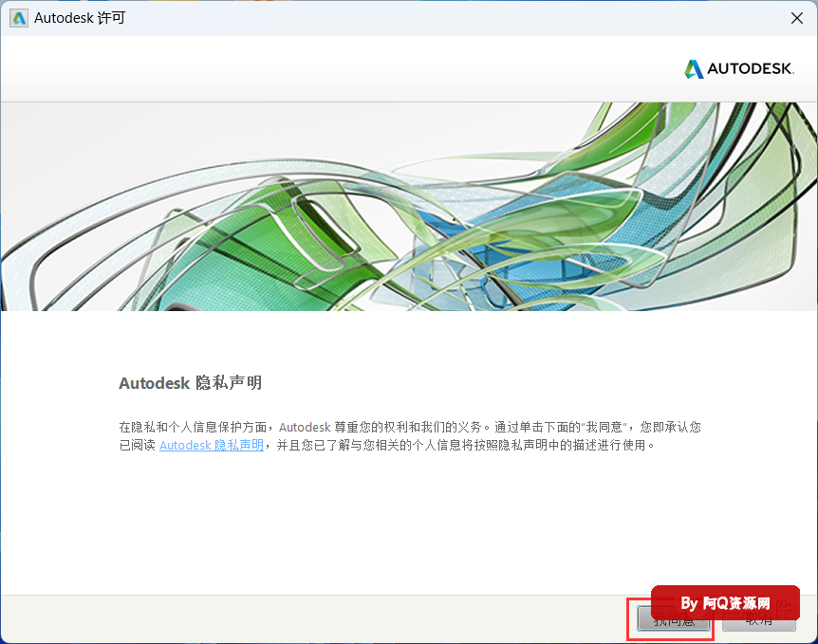Click the abstract green-blue banner artwork
818x644 pixels.
pos(409,207)
